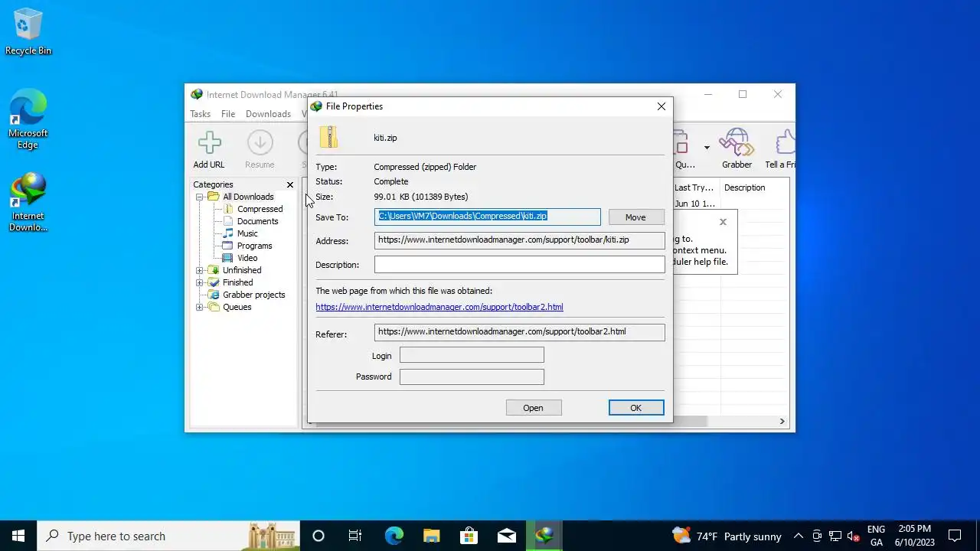Click the Last Try column header
The height and width of the screenshot is (551, 980).
pyautogui.click(x=694, y=187)
